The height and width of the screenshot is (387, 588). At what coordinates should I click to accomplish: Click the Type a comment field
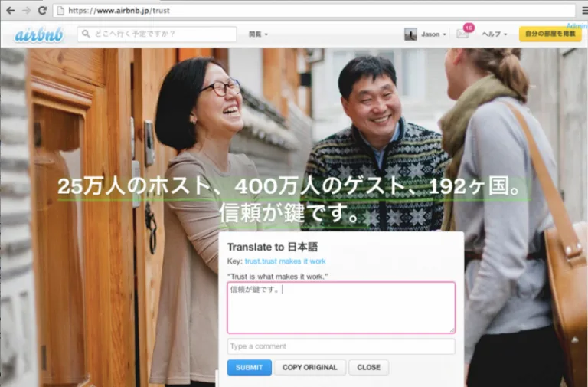pos(341,346)
